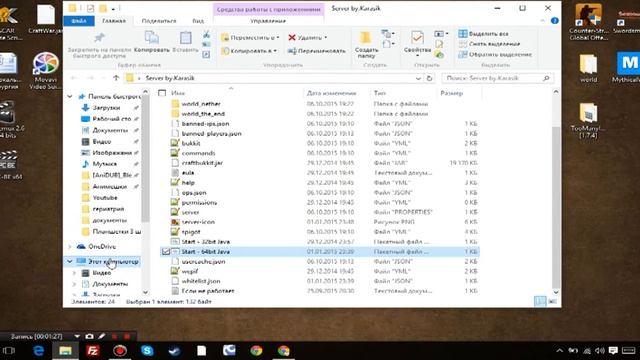
Task: Select the server-icon image file
Action: tap(198, 222)
